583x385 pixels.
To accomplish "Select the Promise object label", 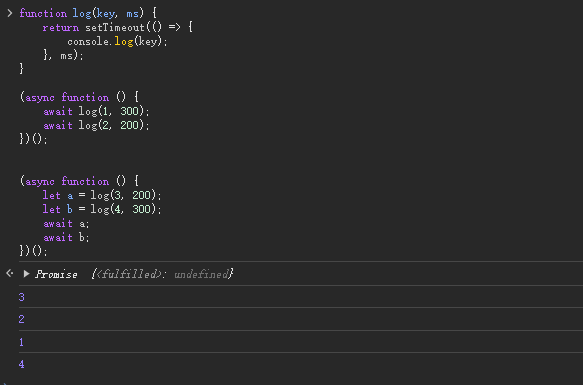I will point(56,275).
